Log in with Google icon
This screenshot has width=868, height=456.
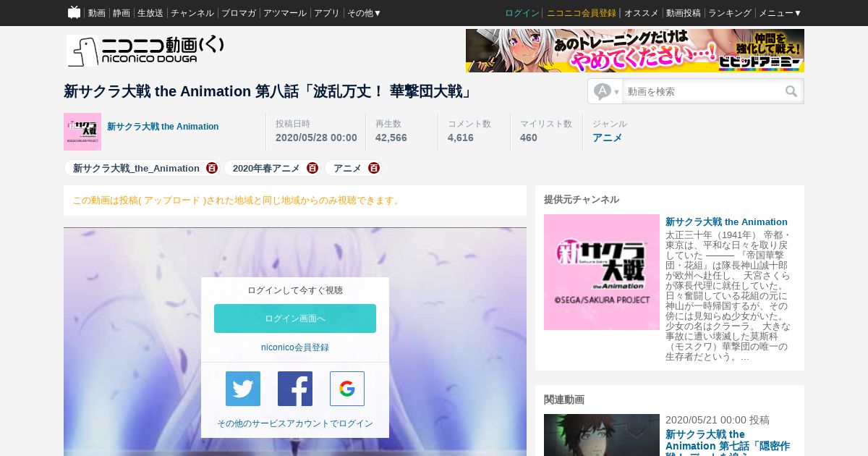tap(347, 389)
